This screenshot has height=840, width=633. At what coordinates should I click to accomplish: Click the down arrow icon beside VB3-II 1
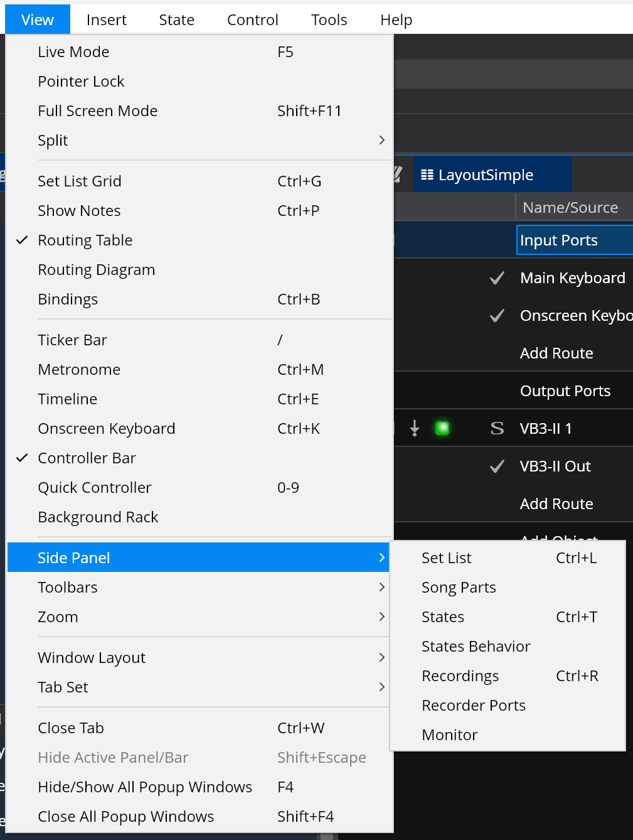pyautogui.click(x=414, y=428)
